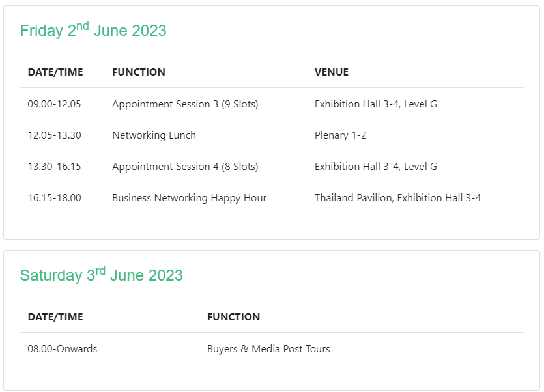This screenshot has width=544, height=392.
Task: Select the DATE/TIME header in the Saturday table
Action: (55, 316)
